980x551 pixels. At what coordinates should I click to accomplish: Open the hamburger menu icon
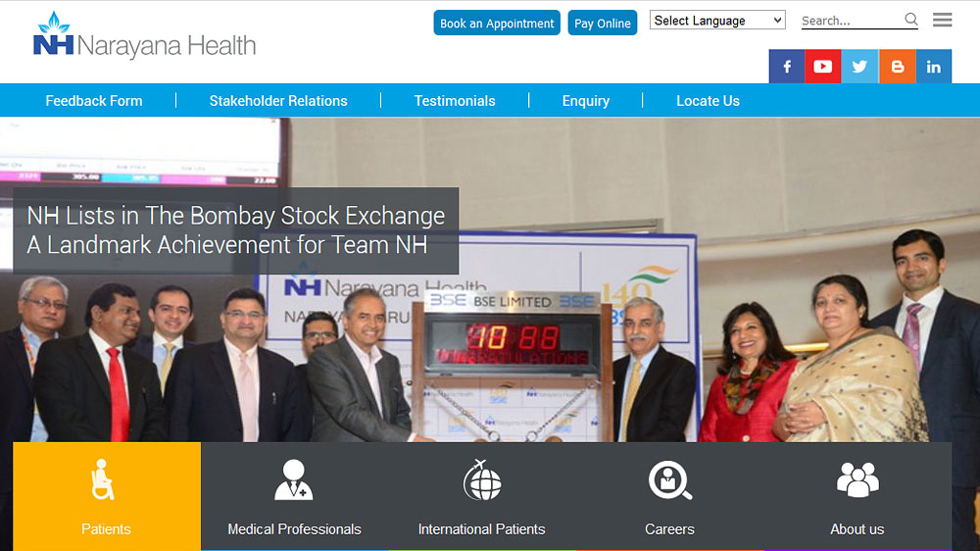[x=943, y=20]
